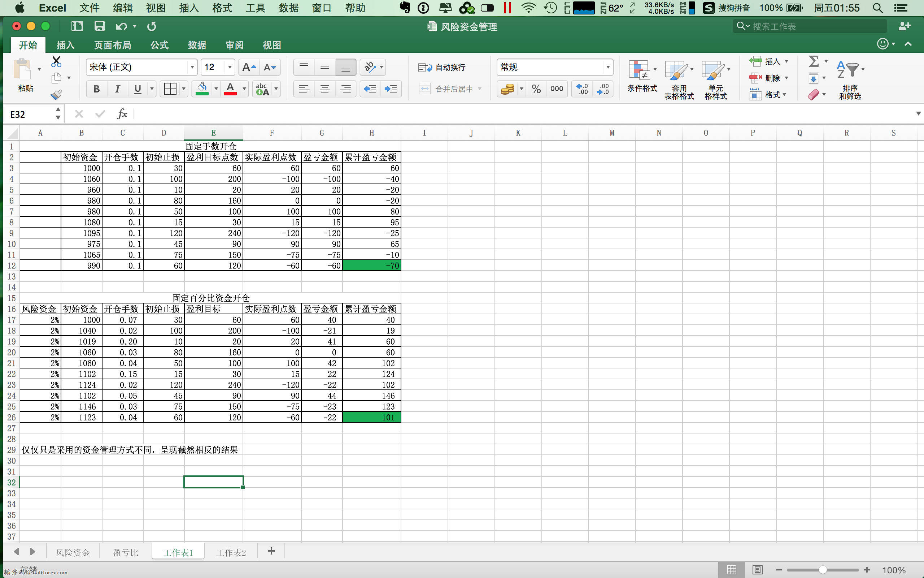Apply percent style format
Viewport: 924px width, 578px height.
point(536,89)
